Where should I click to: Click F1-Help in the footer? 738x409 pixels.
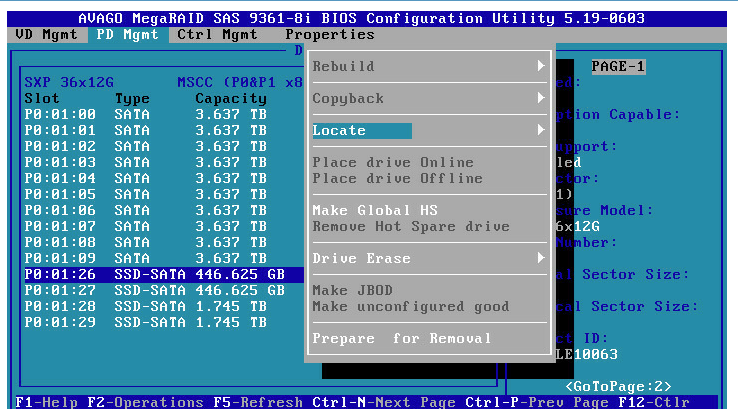pyautogui.click(x=47, y=402)
